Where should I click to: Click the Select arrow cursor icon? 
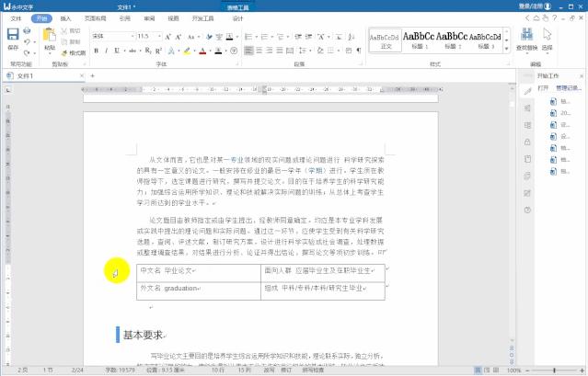[548, 34]
